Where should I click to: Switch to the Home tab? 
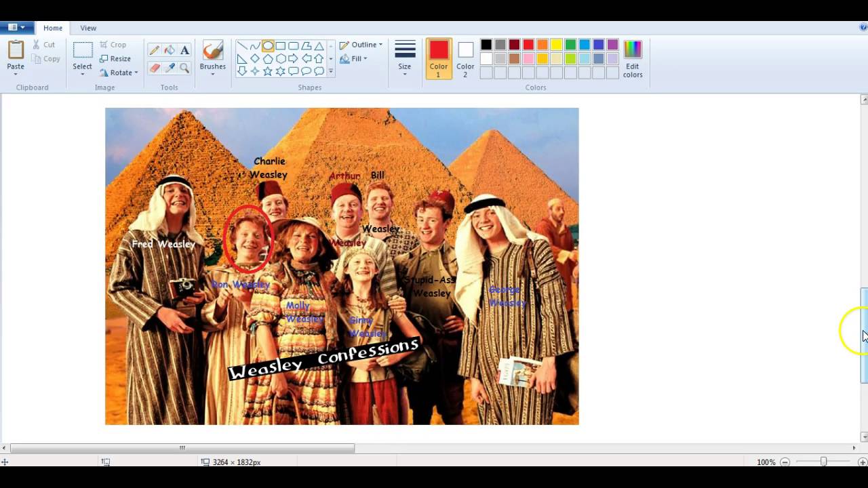tap(53, 28)
